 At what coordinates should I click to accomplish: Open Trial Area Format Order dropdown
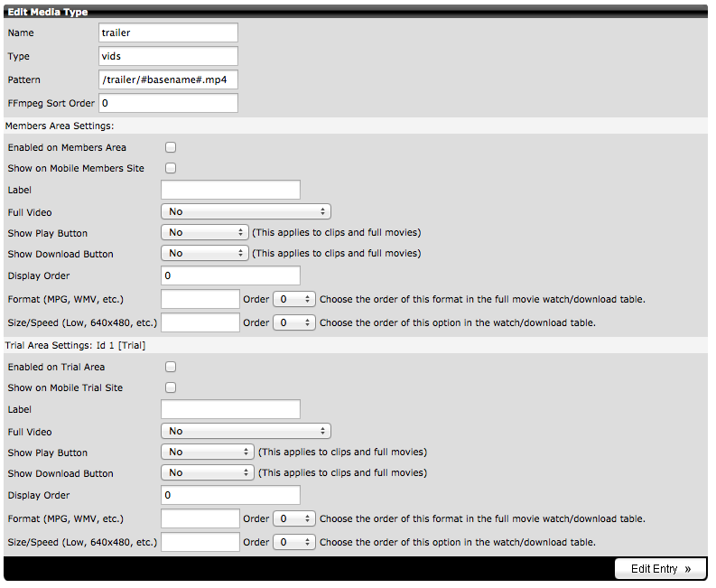click(294, 519)
